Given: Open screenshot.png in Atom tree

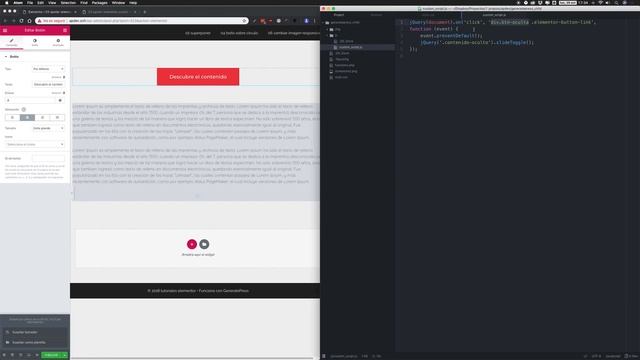Looking at the screenshot, I should [346, 71].
